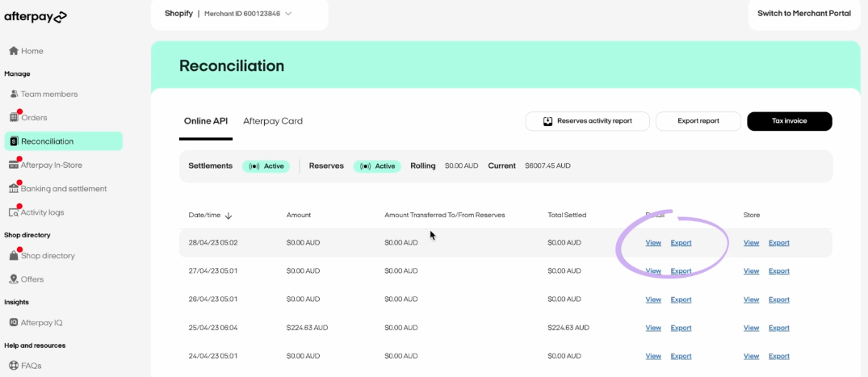Screen dimensions: 868x377
Task: Expand the Merchant ID dropdown chevron
Action: click(288, 14)
